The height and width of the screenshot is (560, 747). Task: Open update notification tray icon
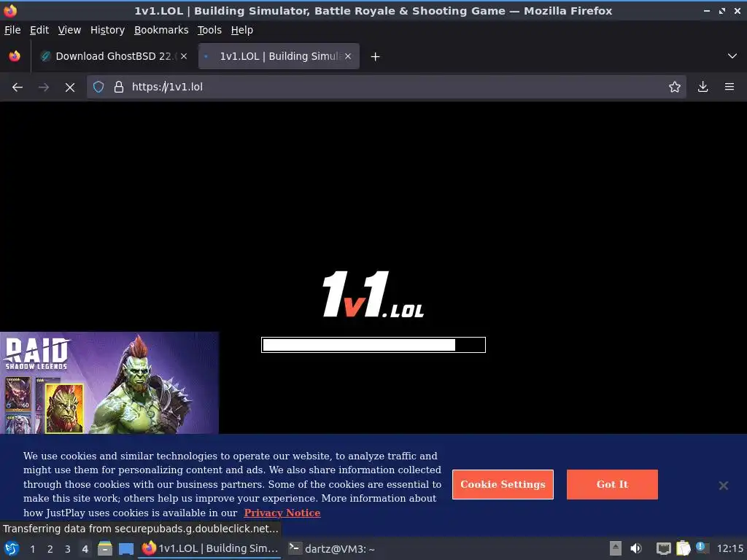point(702,548)
